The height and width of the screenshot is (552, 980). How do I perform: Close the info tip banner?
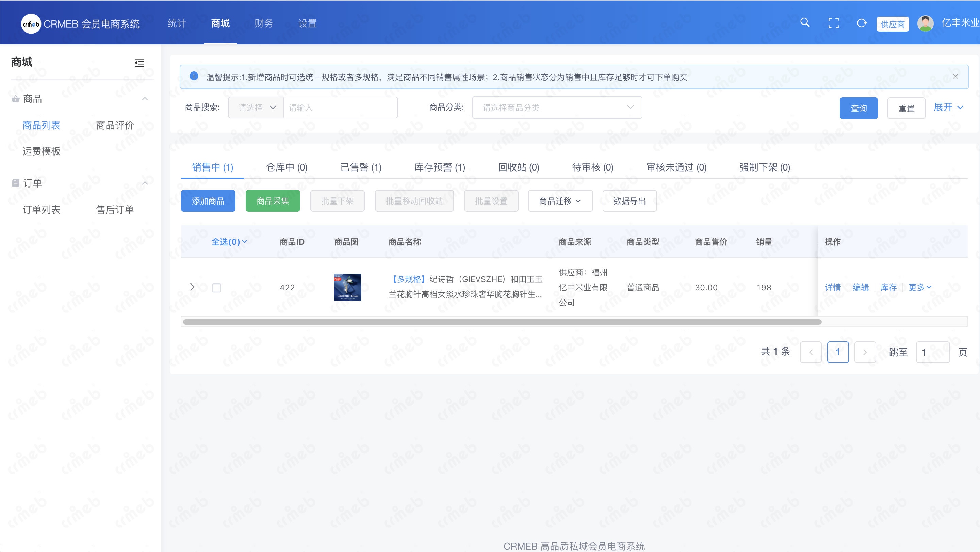tap(955, 77)
